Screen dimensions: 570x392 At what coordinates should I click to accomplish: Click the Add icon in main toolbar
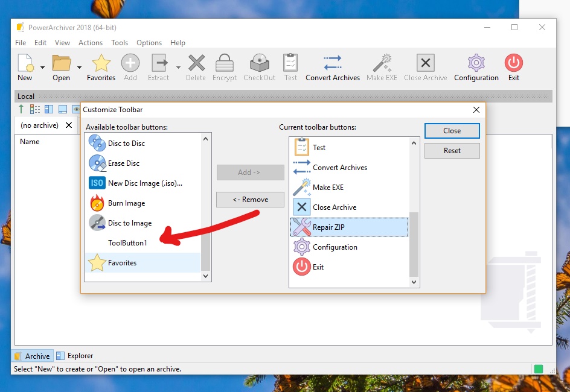click(130, 63)
